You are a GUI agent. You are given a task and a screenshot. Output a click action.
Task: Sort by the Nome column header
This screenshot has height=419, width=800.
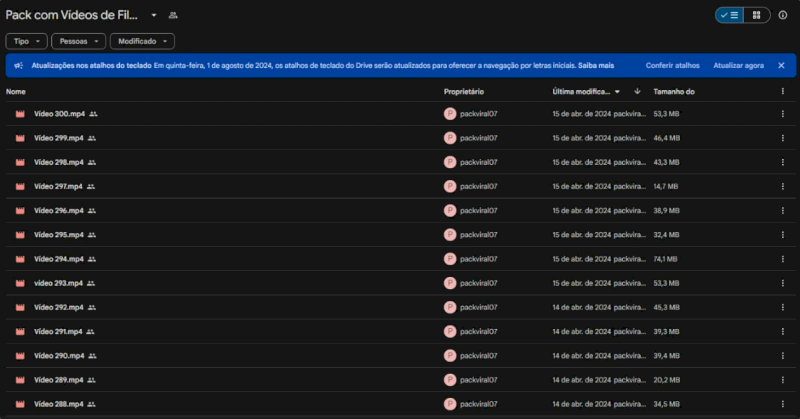coord(16,91)
